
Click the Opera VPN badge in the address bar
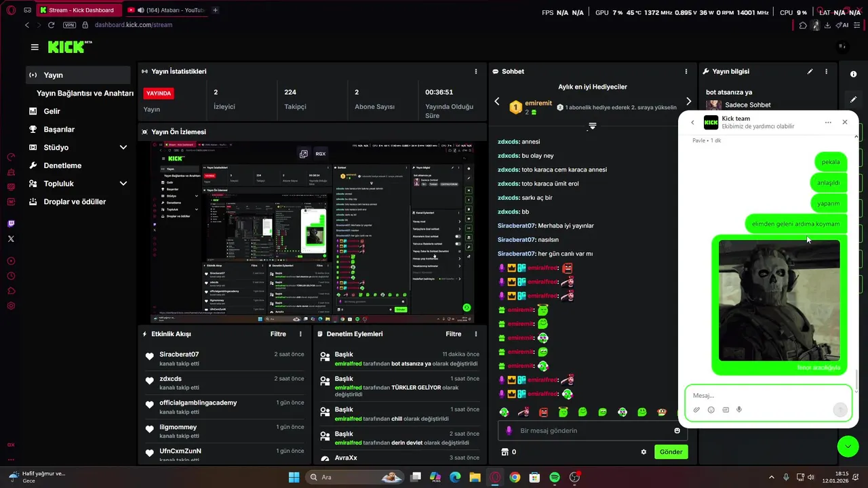[x=69, y=25]
